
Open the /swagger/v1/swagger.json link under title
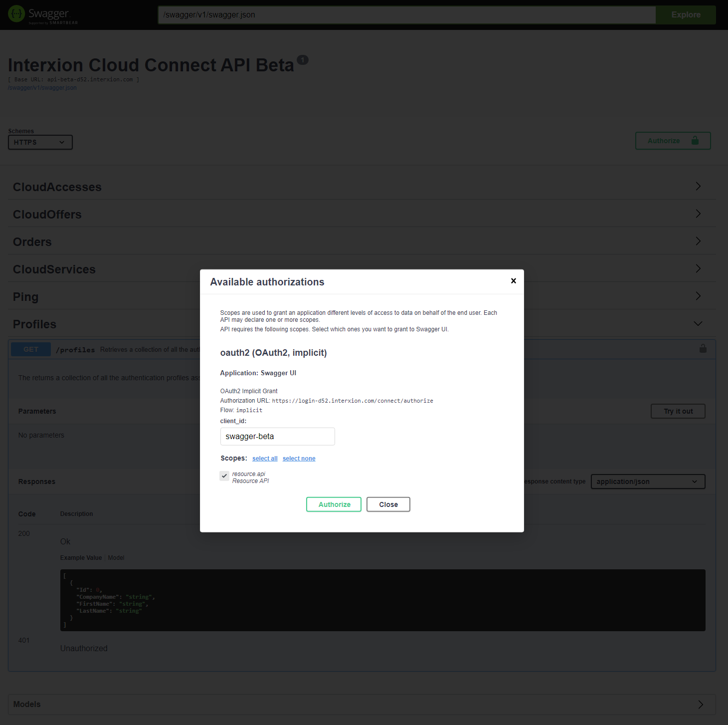click(x=42, y=88)
